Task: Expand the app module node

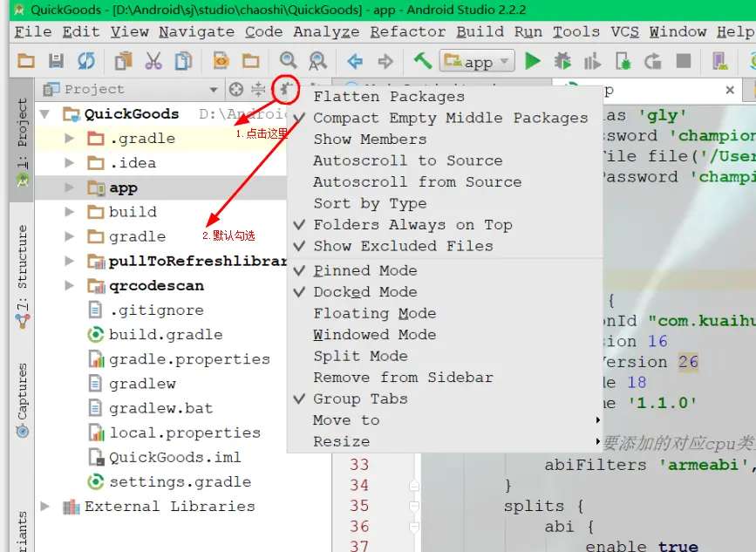Action: (70, 187)
